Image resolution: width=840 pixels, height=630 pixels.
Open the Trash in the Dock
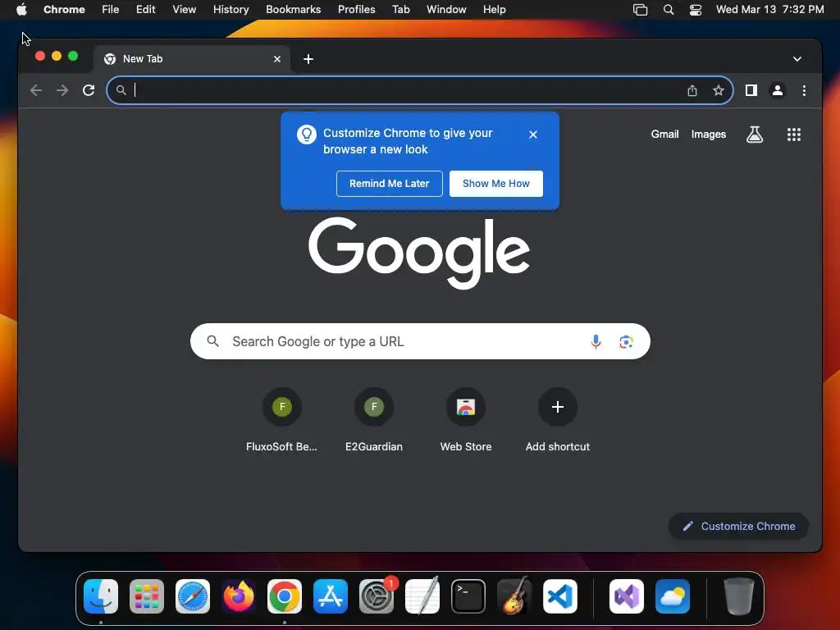[x=739, y=596]
